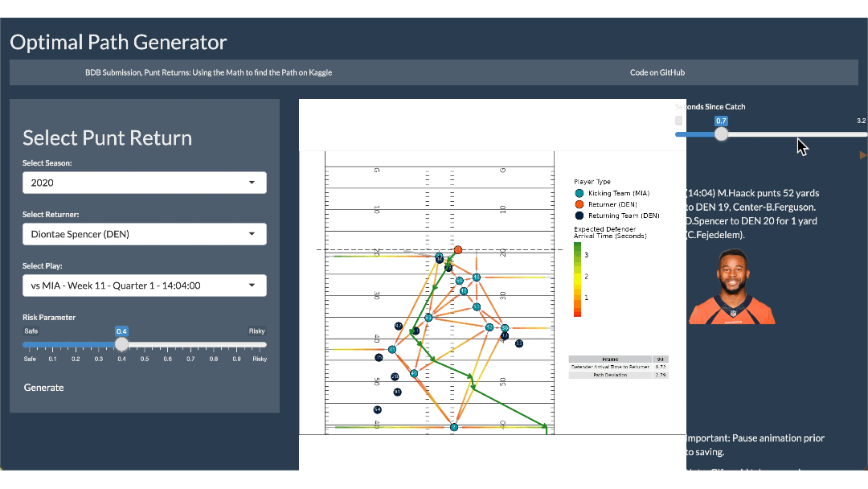Click the player headshot photo
868x489 pixels.
coord(731,286)
